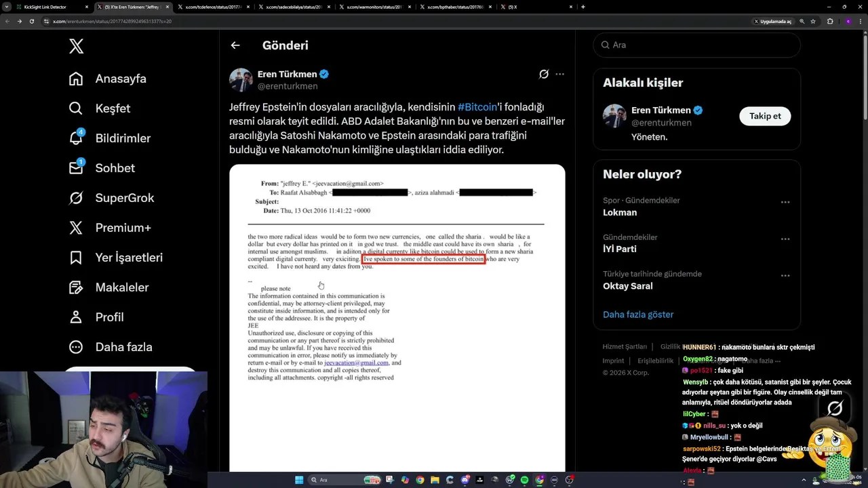The width and height of the screenshot is (868, 488).
Task: Open Chrome from taskbar
Action: 420,480
